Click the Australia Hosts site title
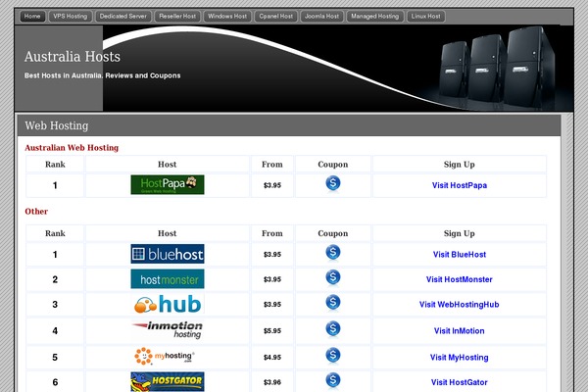The width and height of the screenshot is (588, 392). [x=73, y=57]
